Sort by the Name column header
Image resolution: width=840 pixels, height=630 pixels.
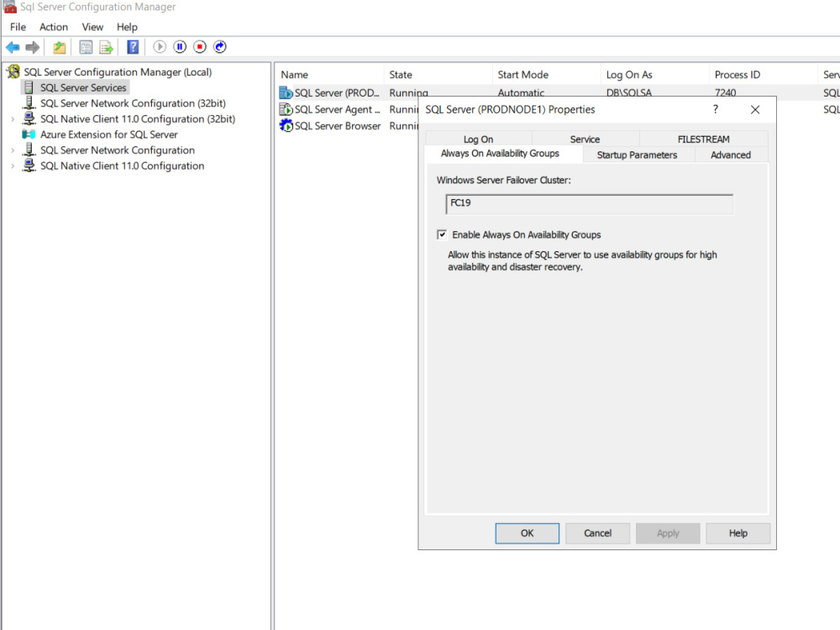(330, 75)
